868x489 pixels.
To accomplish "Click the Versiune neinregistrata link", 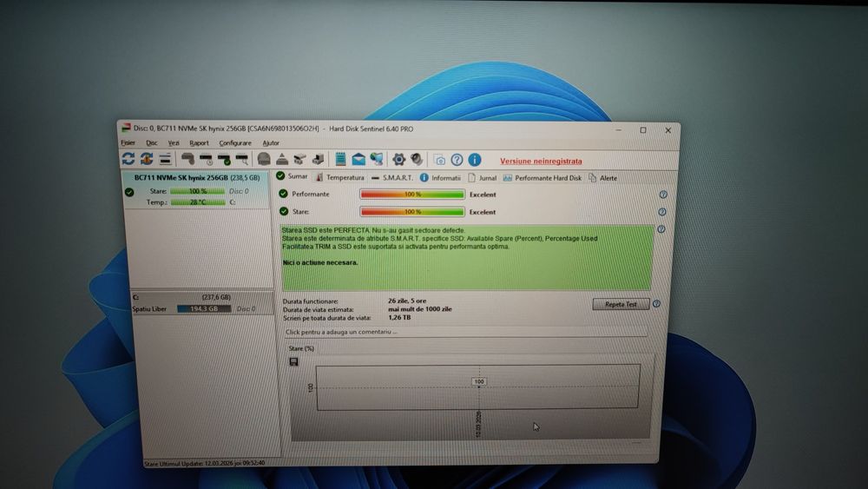I will pos(541,162).
